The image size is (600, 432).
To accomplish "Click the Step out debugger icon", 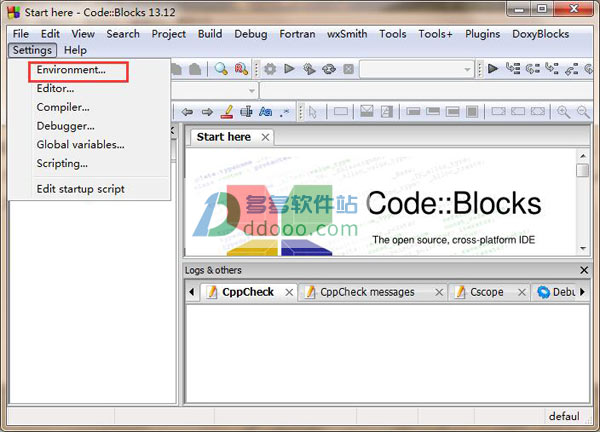I will point(572,69).
